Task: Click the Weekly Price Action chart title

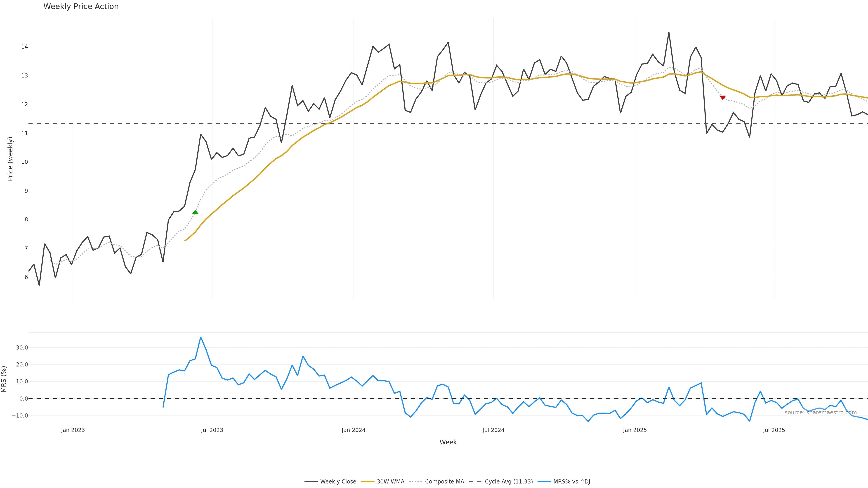Action: click(81, 6)
